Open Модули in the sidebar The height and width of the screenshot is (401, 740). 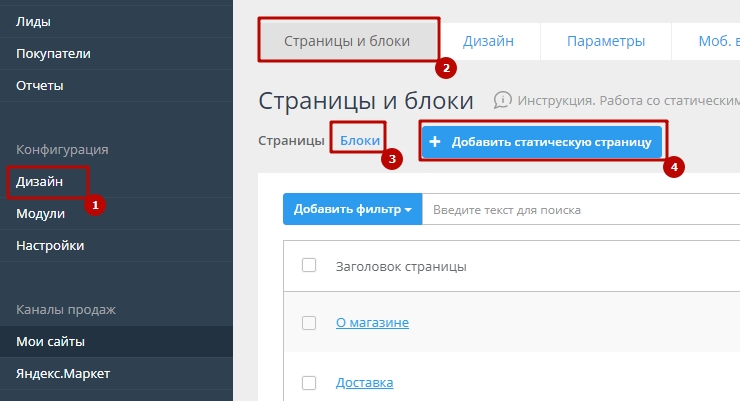41,214
